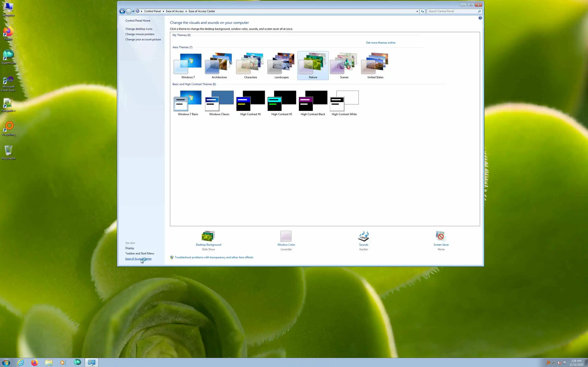Expand the arrow after the Control Panel breadcrumb
This screenshot has width=588, height=367.
(163, 11)
